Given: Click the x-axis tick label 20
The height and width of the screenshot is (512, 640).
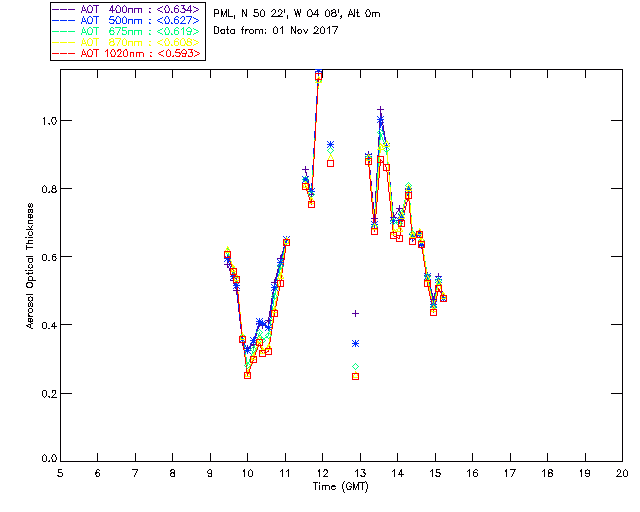Looking at the screenshot, I should tap(622, 472).
